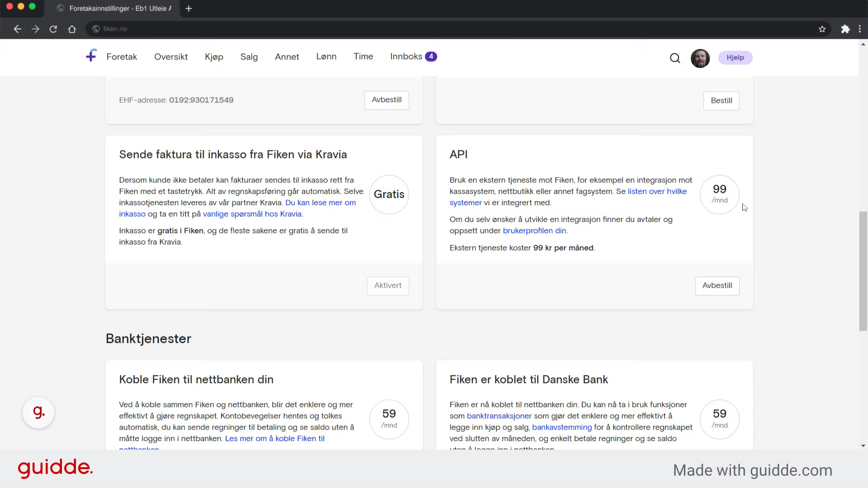The image size is (868, 488).
Task: Open the Time menu
Action: tap(363, 56)
